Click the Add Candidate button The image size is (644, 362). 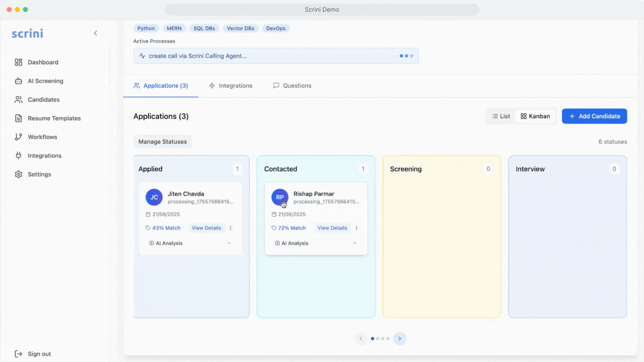point(594,116)
